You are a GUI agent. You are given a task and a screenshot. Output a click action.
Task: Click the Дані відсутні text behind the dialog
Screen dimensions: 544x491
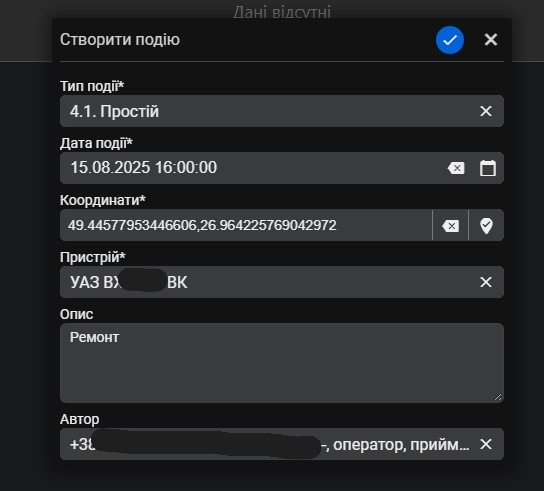(282, 12)
